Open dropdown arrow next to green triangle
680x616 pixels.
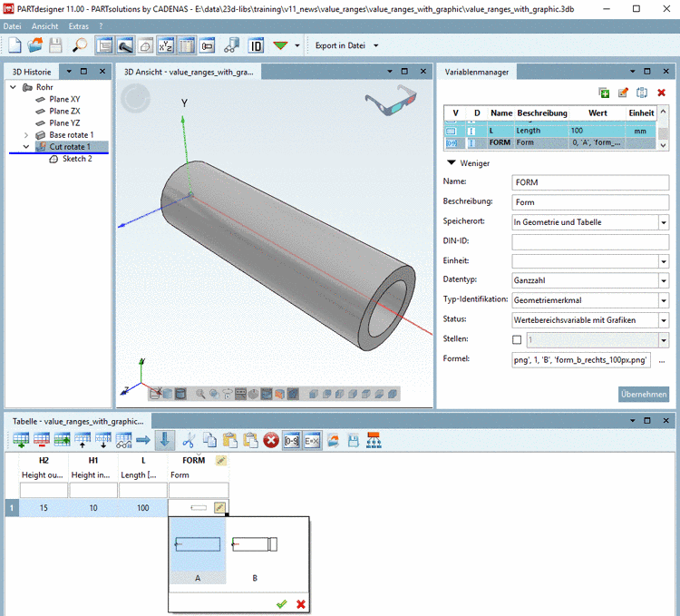(297, 45)
